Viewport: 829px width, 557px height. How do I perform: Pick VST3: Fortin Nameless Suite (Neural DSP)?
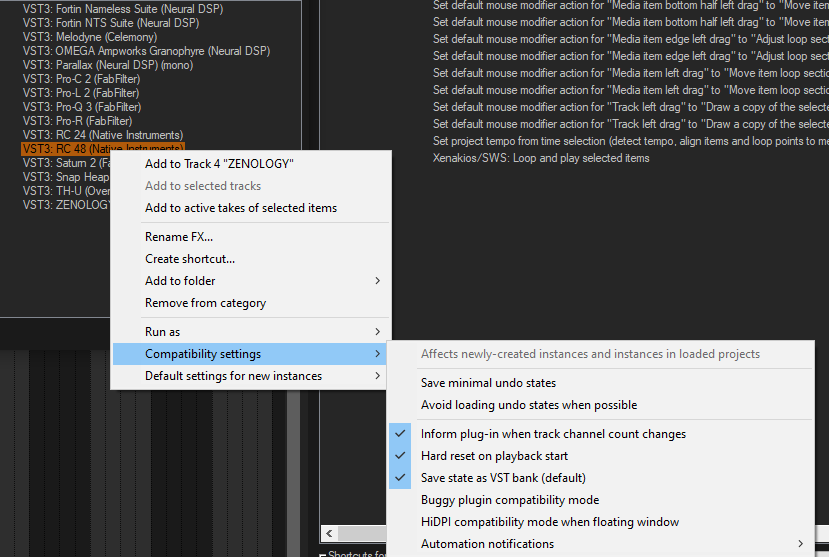[123, 9]
